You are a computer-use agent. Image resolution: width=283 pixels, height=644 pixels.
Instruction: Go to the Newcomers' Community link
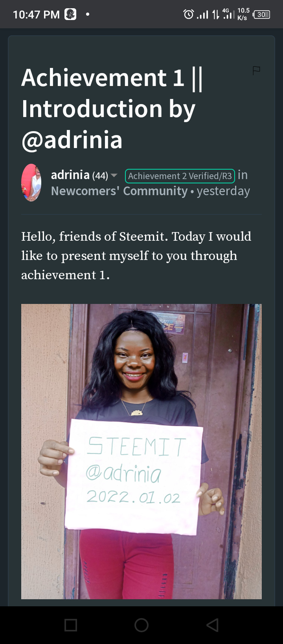point(119,191)
